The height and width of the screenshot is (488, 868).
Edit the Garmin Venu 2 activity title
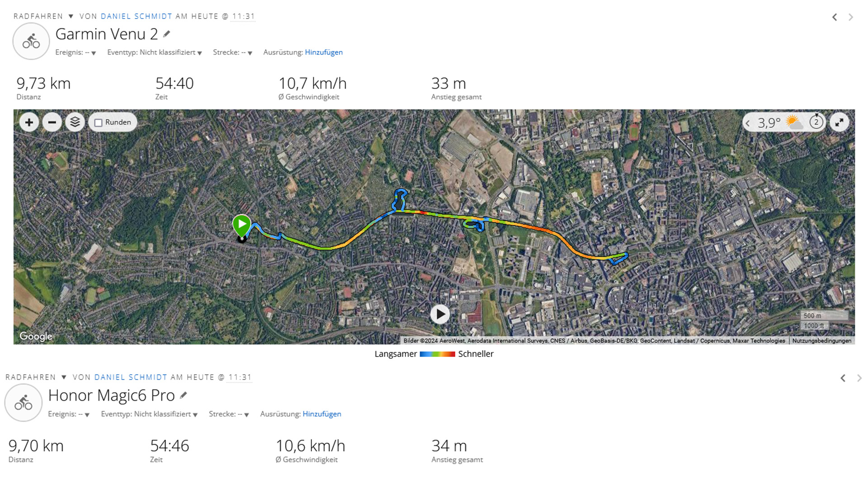pos(167,34)
